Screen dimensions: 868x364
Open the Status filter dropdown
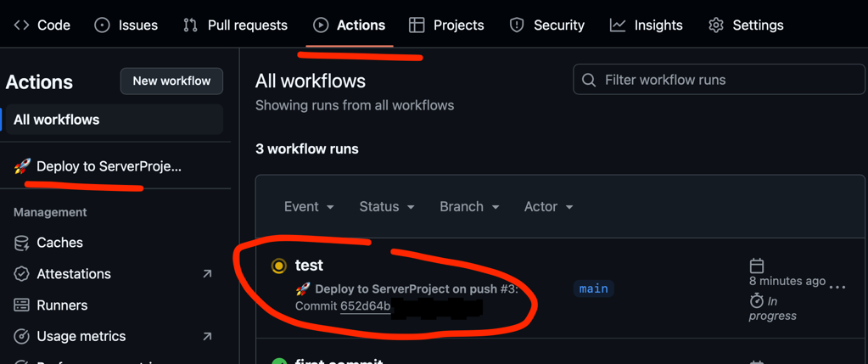387,207
